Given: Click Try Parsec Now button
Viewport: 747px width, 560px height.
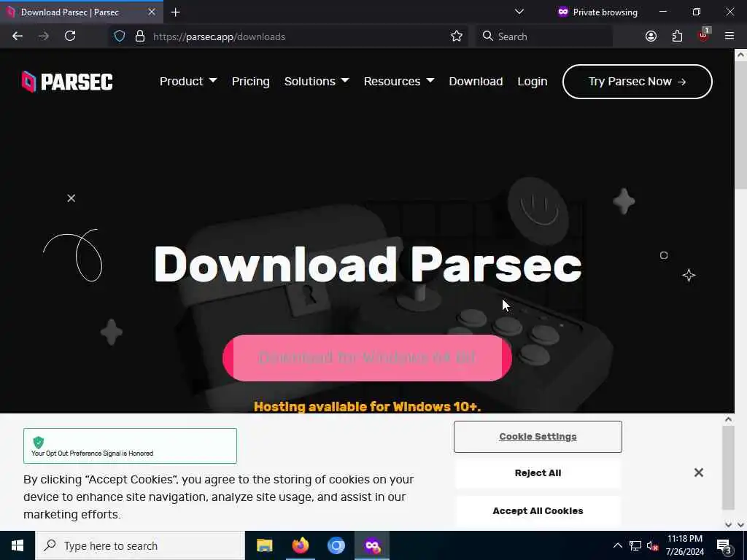Looking at the screenshot, I should point(637,82).
